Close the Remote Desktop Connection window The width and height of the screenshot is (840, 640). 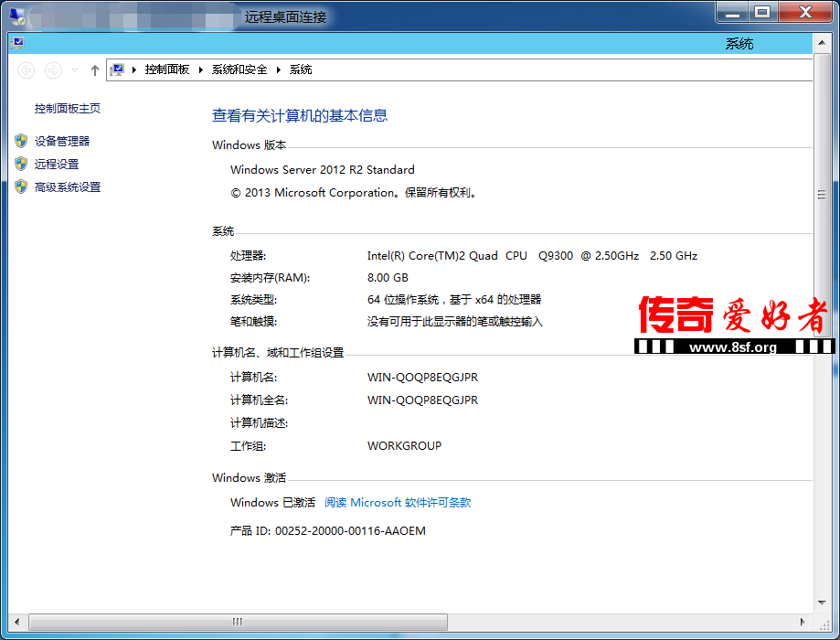pyautogui.click(x=805, y=12)
